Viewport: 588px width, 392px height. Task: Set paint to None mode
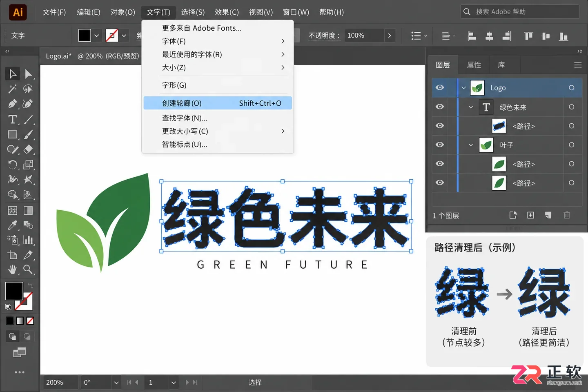(x=30, y=321)
